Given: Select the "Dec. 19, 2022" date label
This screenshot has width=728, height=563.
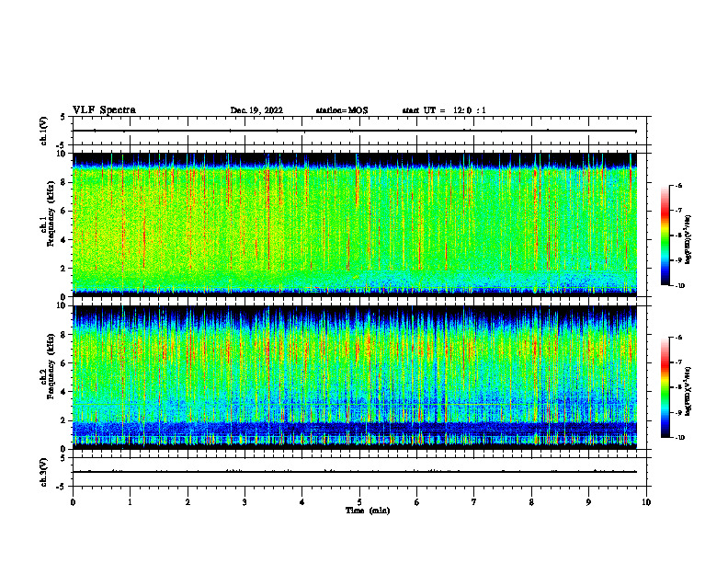Looking at the screenshot, I should click(x=256, y=110).
